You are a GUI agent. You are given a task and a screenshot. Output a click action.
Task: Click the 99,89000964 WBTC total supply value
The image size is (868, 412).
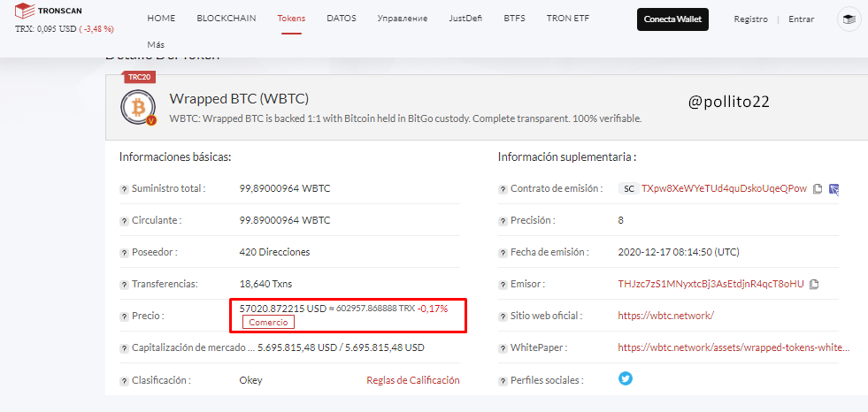click(x=285, y=188)
